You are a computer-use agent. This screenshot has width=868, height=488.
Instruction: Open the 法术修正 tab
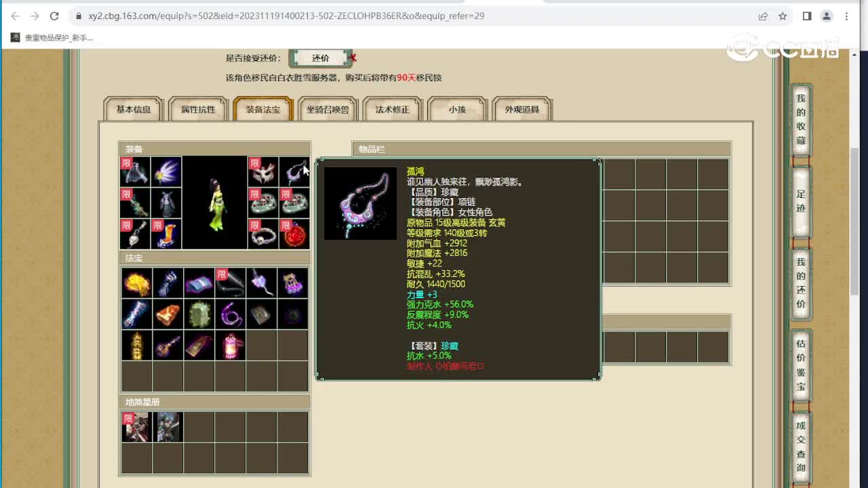[x=393, y=109]
